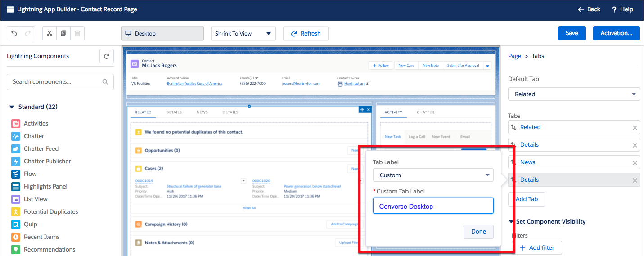Click the Undo icon
Viewport: 644px width, 256px height.
coord(14,33)
